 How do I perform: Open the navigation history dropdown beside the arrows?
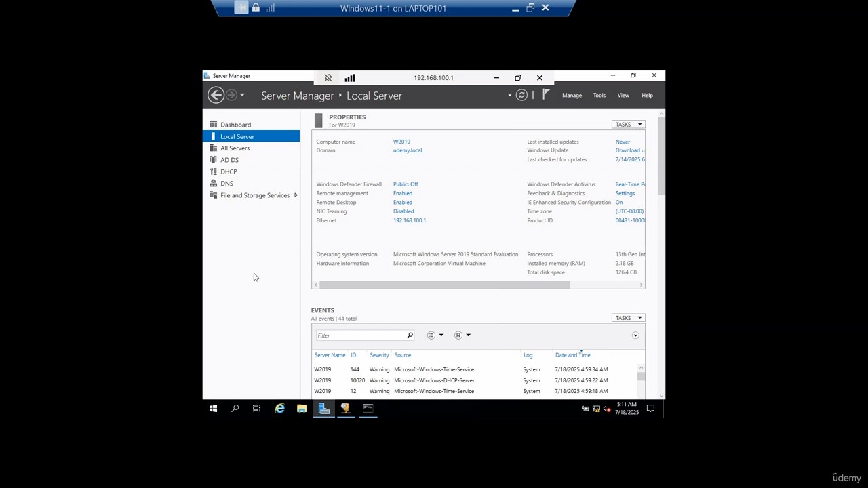coord(242,96)
